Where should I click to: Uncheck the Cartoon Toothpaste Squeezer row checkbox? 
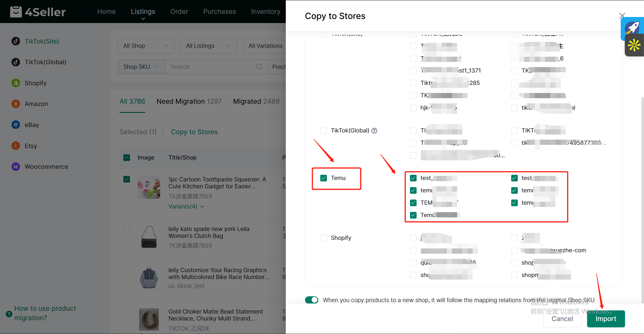tap(126, 179)
